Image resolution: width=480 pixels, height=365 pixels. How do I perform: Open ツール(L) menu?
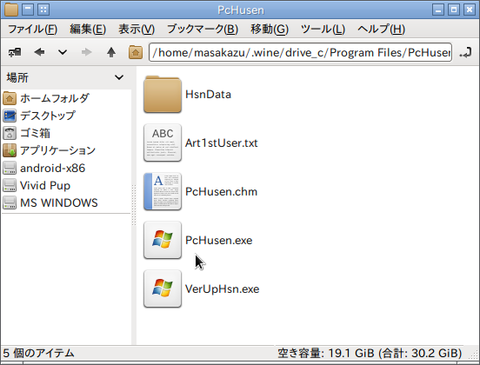[323, 29]
